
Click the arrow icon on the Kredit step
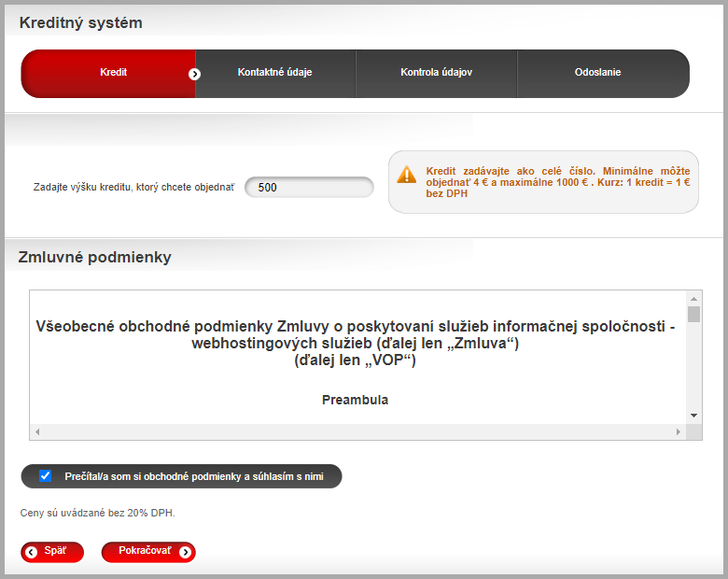(x=194, y=74)
